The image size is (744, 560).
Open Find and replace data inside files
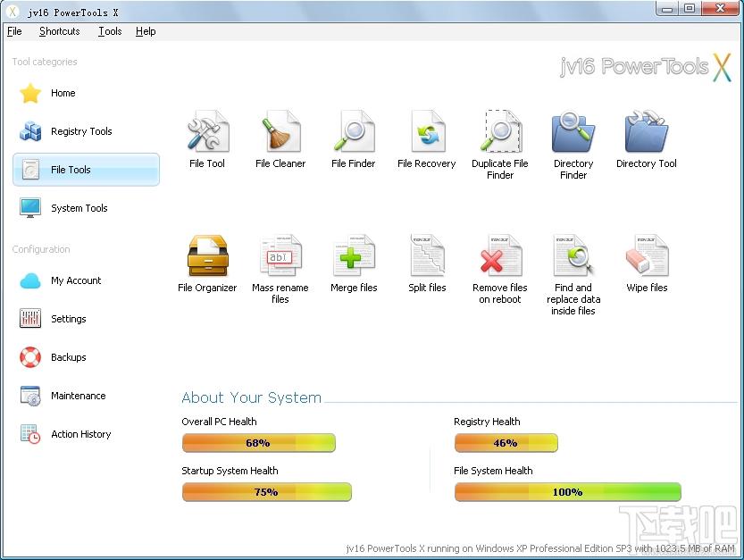point(573,255)
